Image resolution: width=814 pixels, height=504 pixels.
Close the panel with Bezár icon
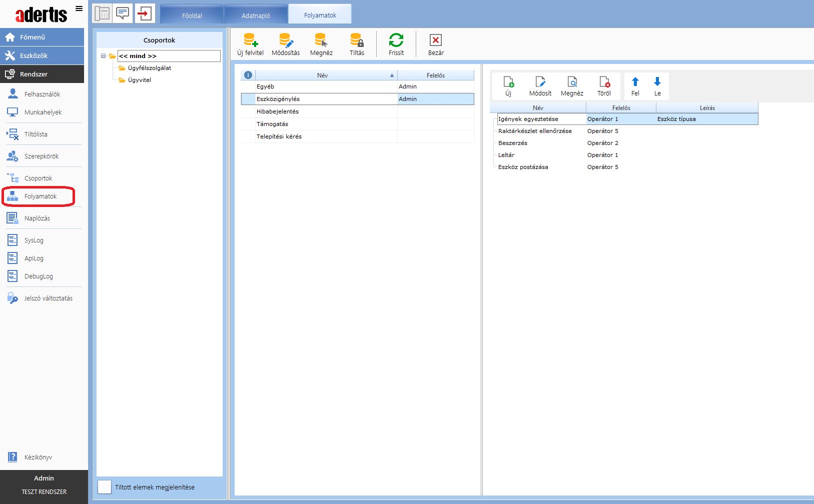[x=436, y=40]
